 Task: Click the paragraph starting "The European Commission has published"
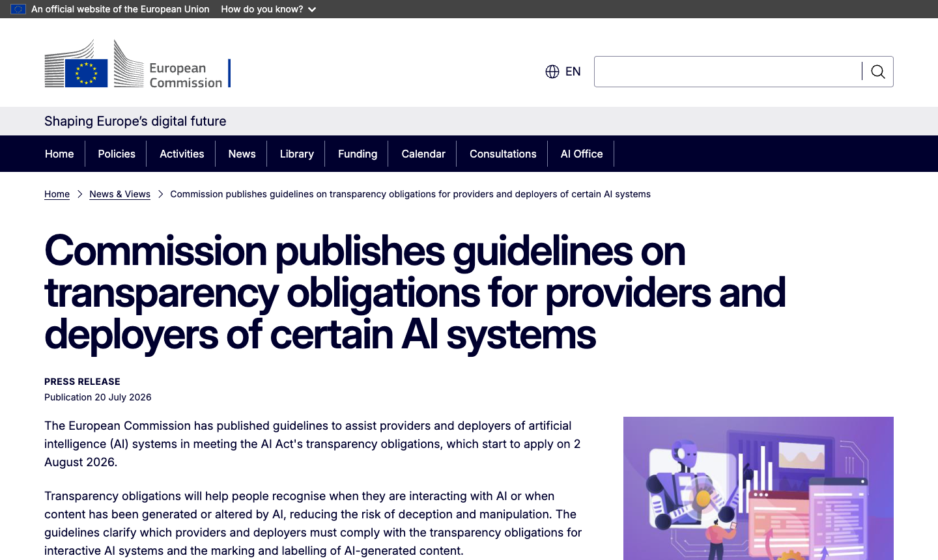point(313,444)
